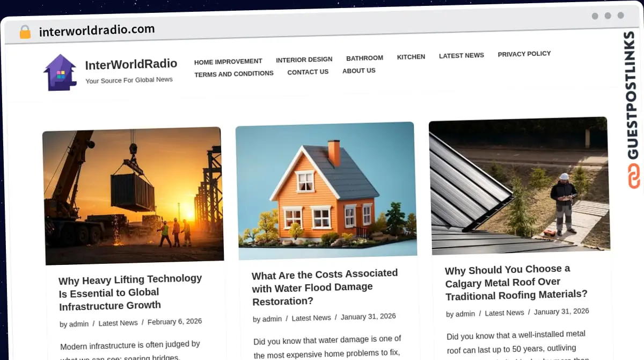Click the tagline Your Source For Global News

[129, 80]
